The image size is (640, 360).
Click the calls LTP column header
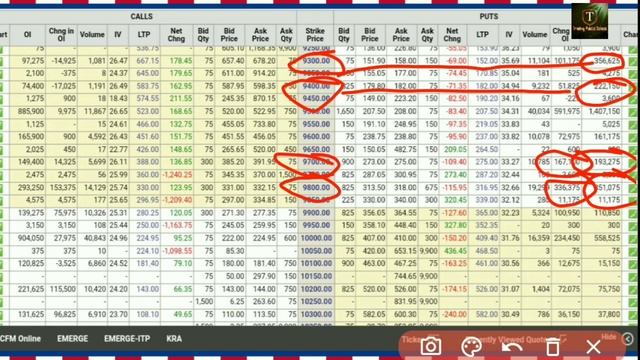[144, 35]
